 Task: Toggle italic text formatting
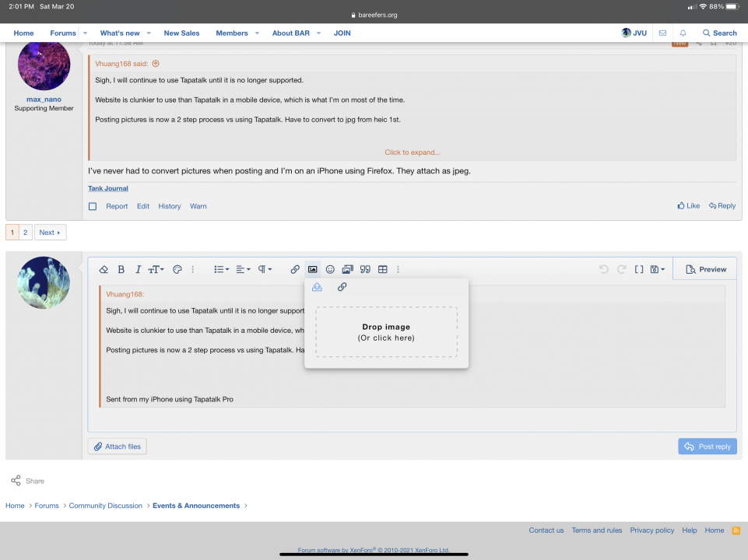138,270
